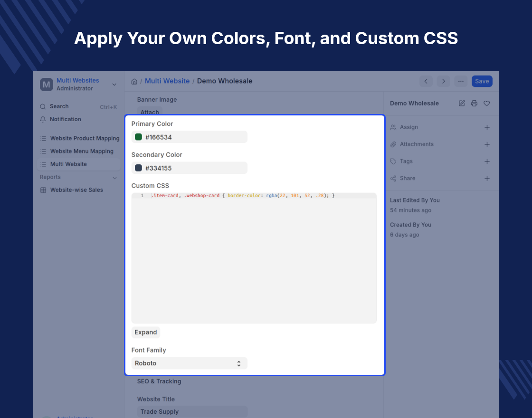Viewport: 532px width, 418px height.
Task: Select Multi Website in sidebar
Action: click(x=79, y=164)
